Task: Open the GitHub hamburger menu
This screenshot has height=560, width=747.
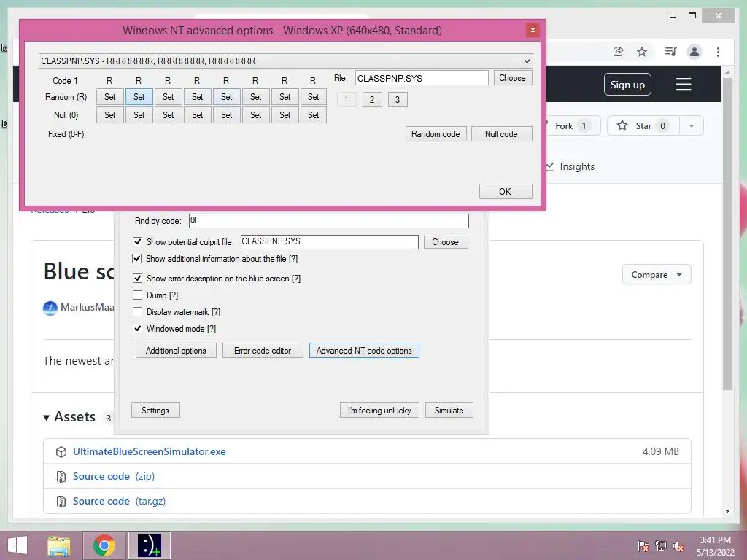Action: point(683,85)
